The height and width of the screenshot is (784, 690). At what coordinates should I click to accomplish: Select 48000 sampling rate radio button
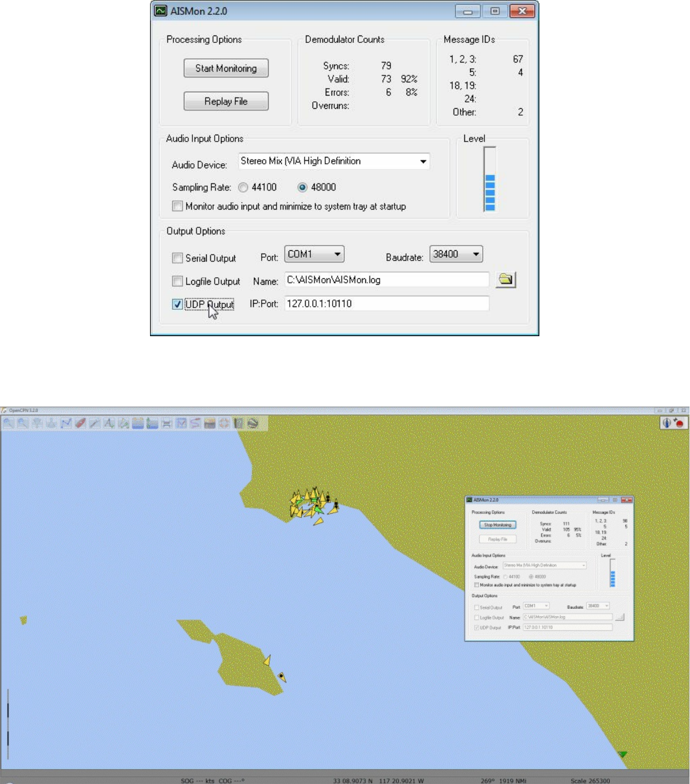pos(302,187)
